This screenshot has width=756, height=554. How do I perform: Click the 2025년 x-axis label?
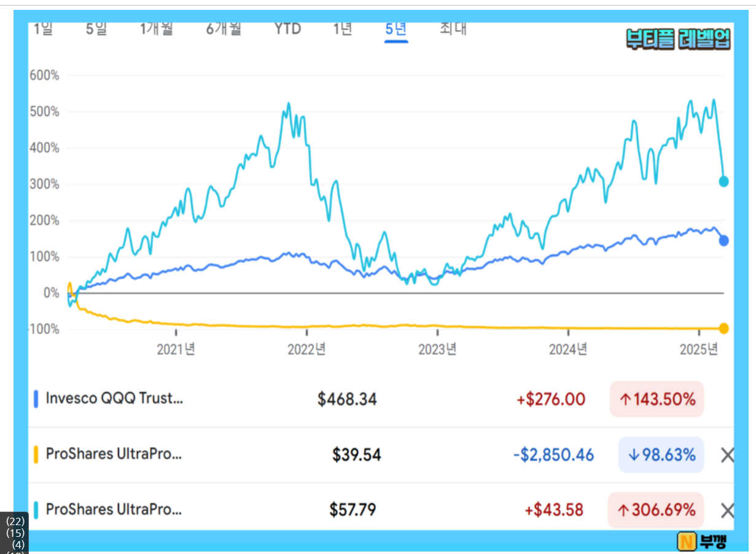(x=699, y=349)
